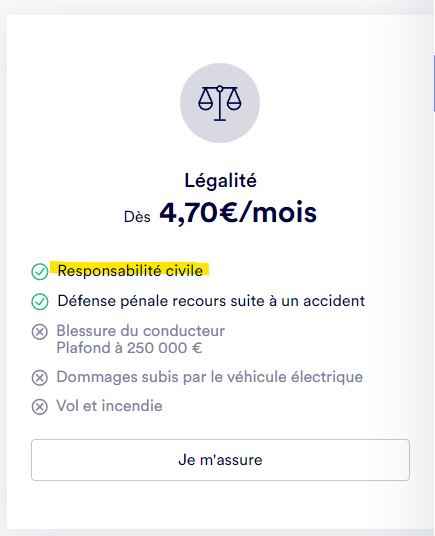
Task: Select the Légalité plan title
Action: point(220,180)
